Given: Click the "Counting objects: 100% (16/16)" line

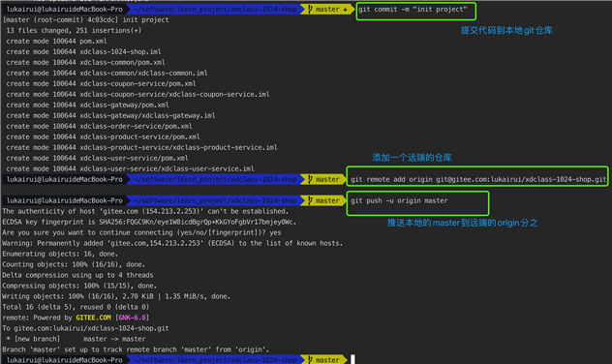Looking at the screenshot, I should tap(74, 264).
